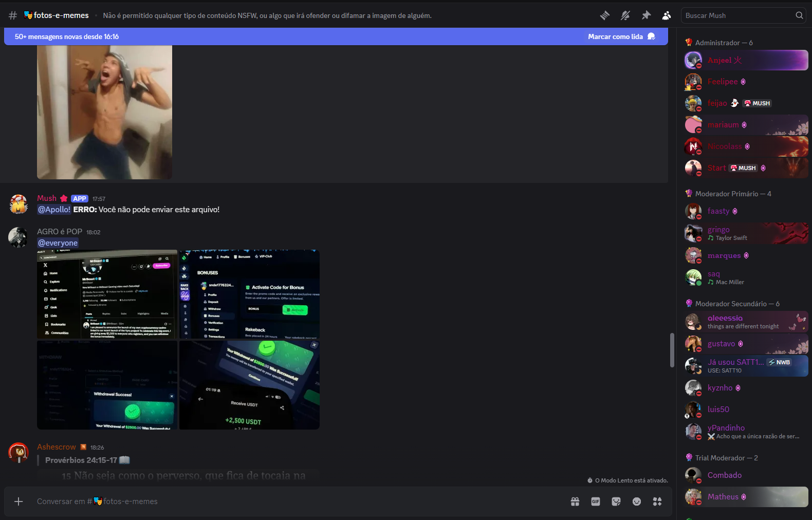Open the apps launcher icon
The width and height of the screenshot is (812, 520).
(657, 502)
